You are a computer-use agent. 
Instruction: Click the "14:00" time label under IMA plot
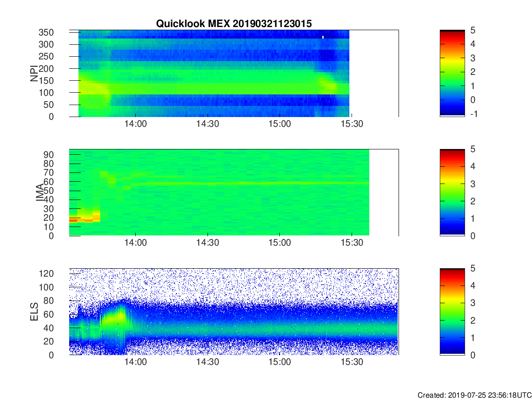click(x=135, y=244)
